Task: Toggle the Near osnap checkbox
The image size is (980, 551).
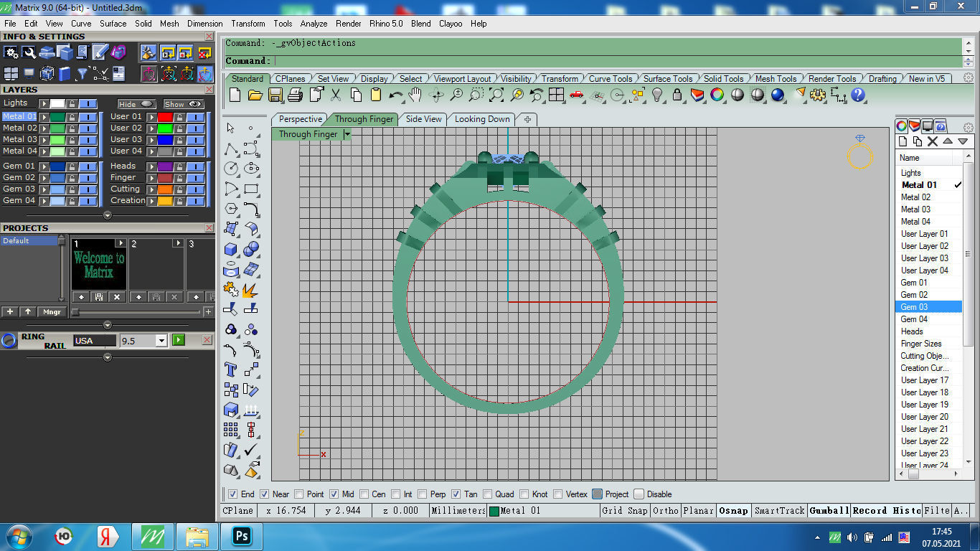Action: click(x=264, y=494)
